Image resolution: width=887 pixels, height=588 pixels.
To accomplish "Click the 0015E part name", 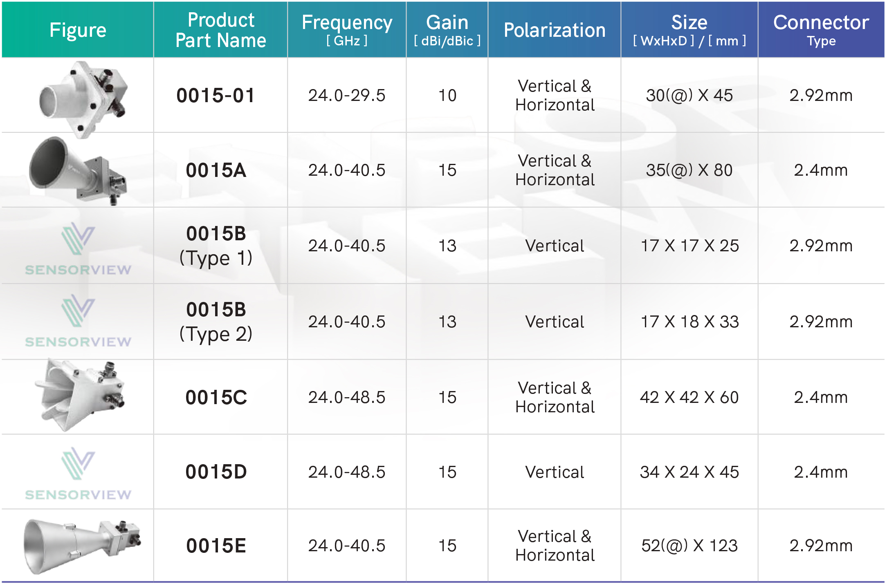I will click(216, 546).
